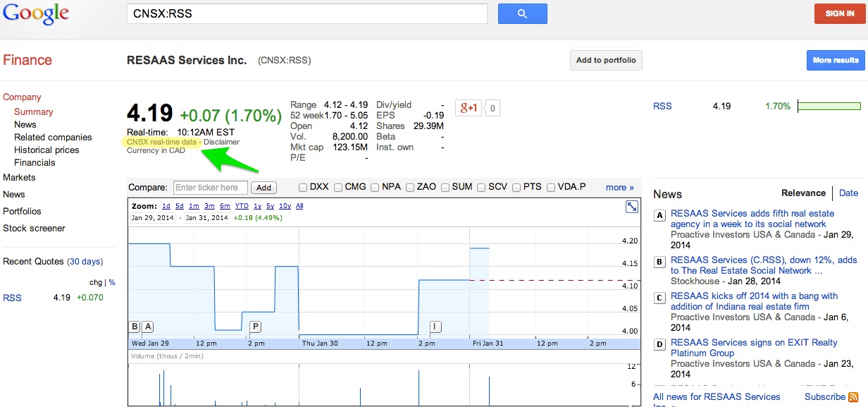Open Historical prices in sidebar
This screenshot has width=868, height=407.
(46, 150)
